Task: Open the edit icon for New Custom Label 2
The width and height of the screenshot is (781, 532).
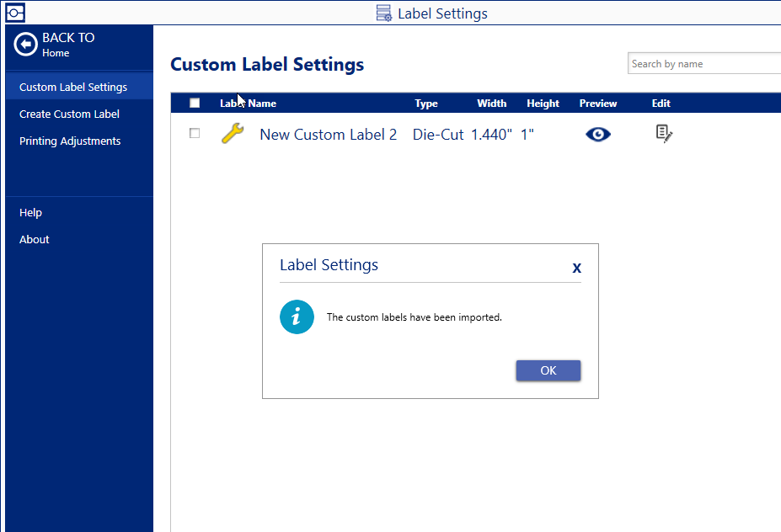Action: [x=664, y=134]
